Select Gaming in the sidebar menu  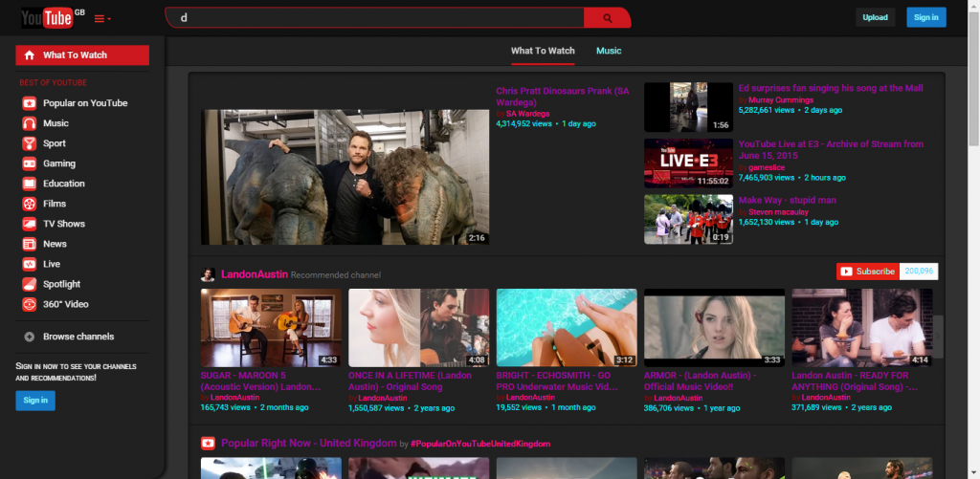pos(59,163)
